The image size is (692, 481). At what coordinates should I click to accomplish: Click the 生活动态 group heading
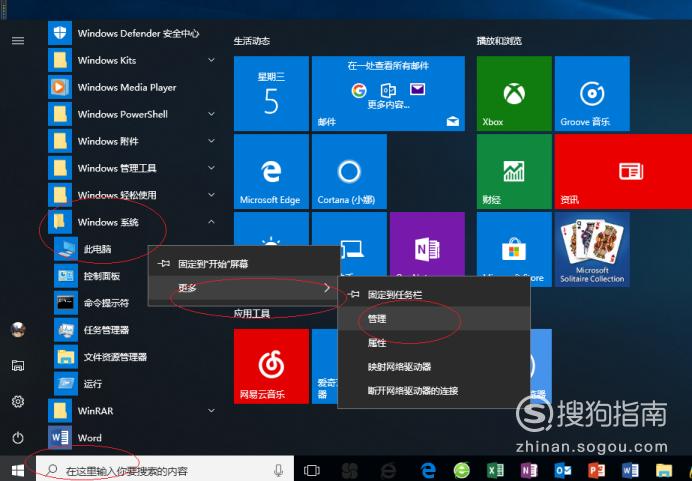click(x=252, y=41)
